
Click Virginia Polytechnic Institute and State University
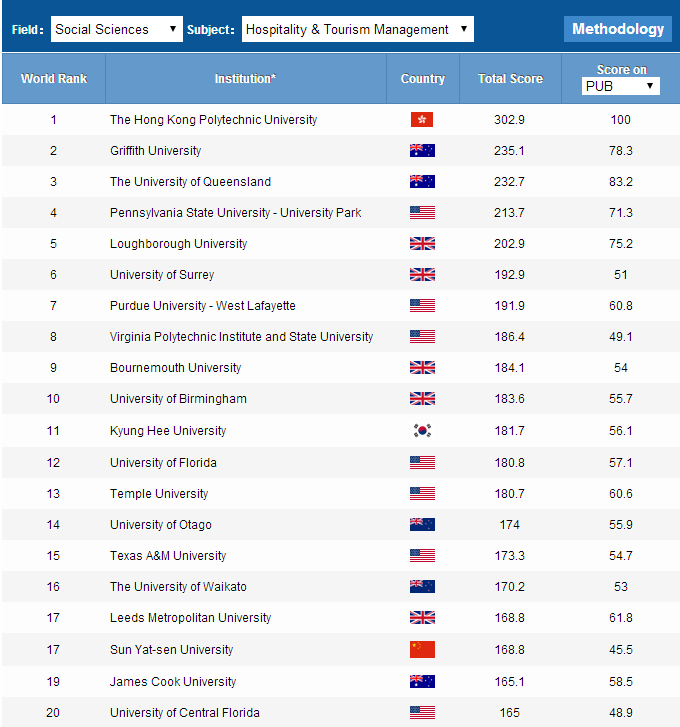(241, 337)
